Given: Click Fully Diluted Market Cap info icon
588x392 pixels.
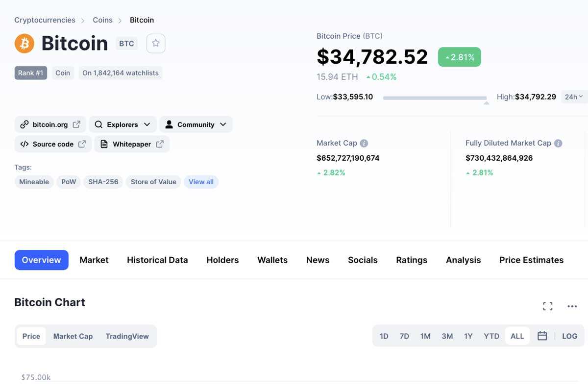Looking at the screenshot, I should [x=558, y=143].
